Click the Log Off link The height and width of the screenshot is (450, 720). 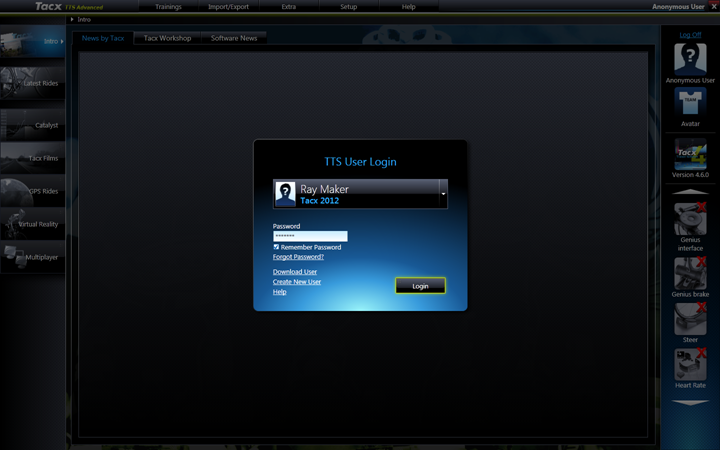click(x=690, y=34)
